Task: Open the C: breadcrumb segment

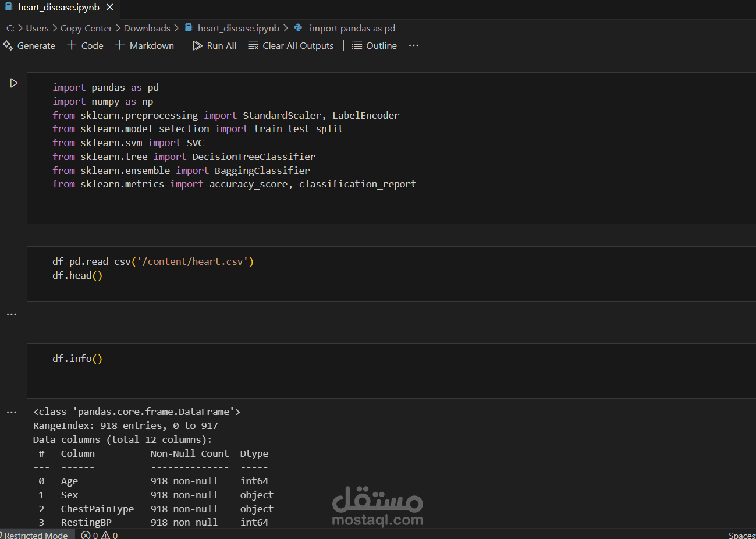Action: click(x=10, y=28)
